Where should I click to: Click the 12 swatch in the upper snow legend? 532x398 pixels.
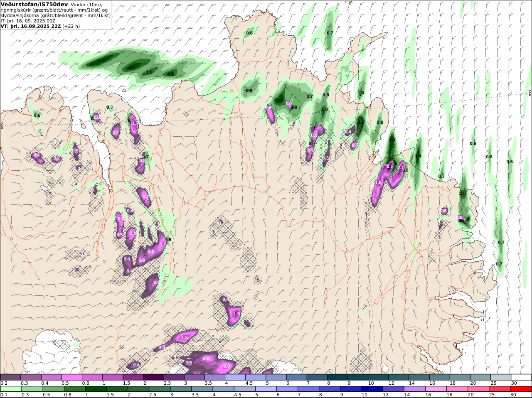(399, 377)
